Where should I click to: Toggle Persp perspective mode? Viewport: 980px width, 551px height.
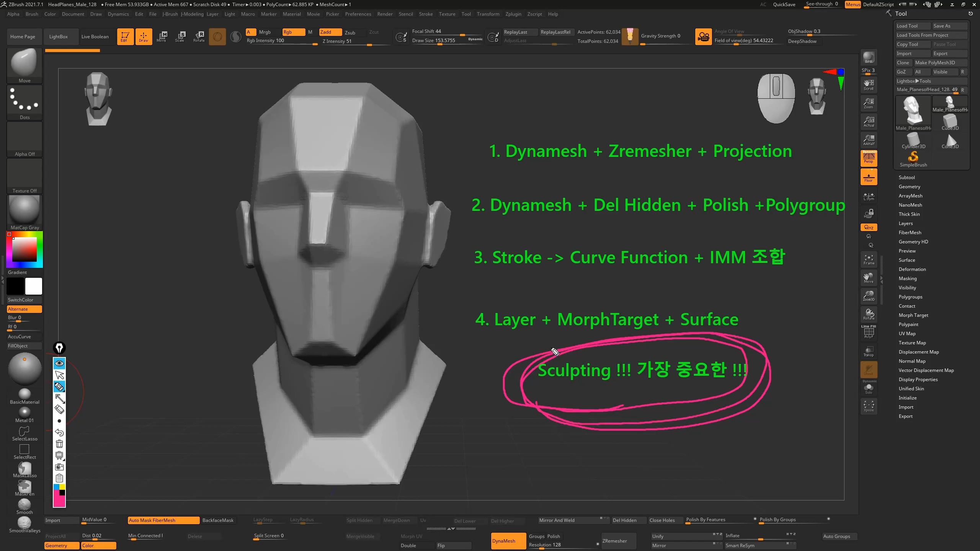tap(869, 158)
